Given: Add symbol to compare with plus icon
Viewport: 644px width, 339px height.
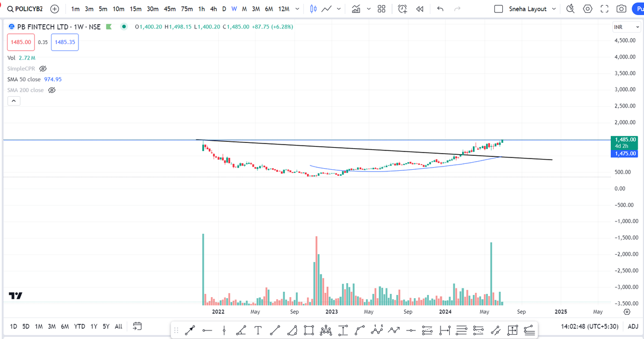Looking at the screenshot, I should pyautogui.click(x=55, y=9).
